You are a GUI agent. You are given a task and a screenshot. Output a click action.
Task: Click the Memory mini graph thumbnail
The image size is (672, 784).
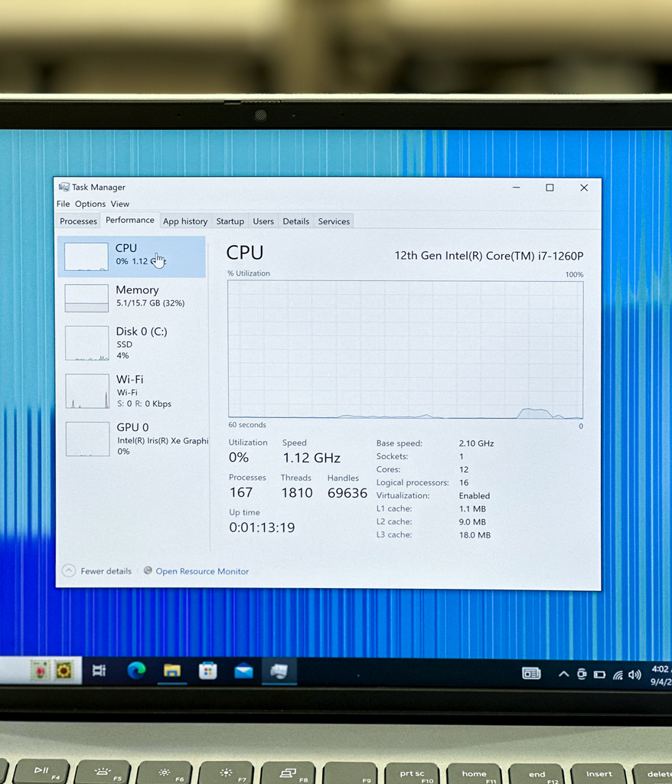coord(86,298)
